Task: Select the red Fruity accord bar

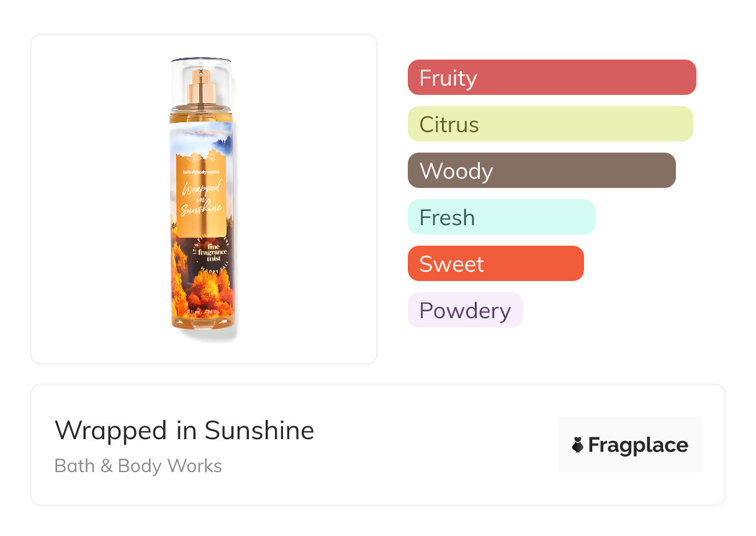Action: [x=551, y=78]
